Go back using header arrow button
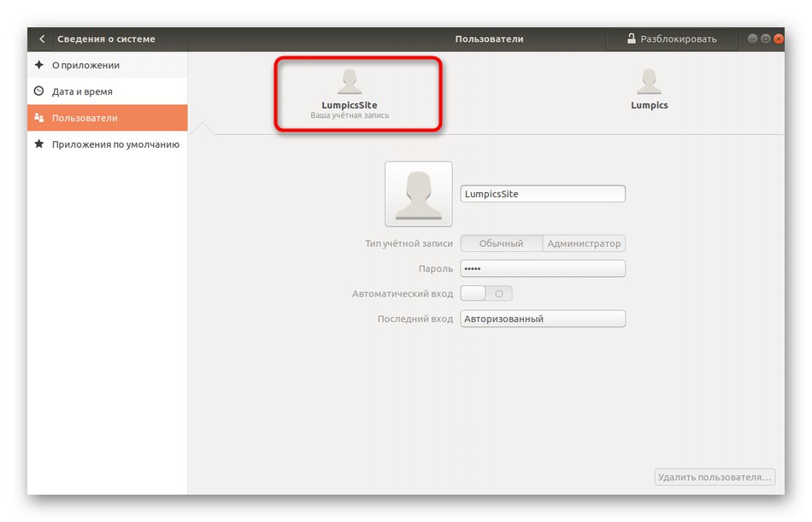812x522 pixels. point(42,38)
